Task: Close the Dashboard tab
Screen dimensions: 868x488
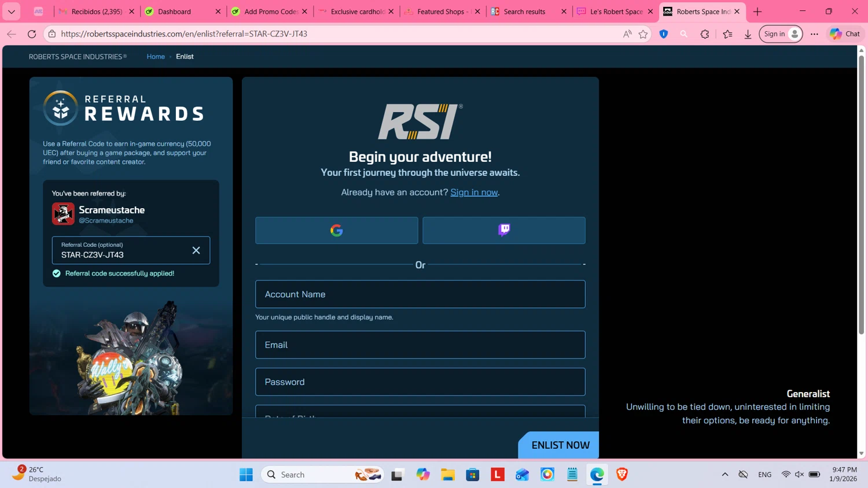Action: (218, 12)
